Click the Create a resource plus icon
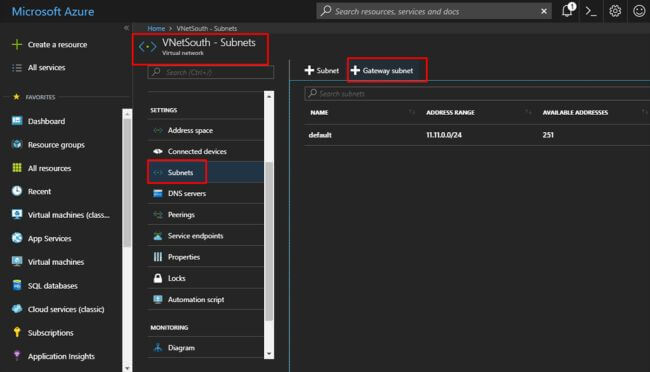The image size is (650, 372). [17, 44]
